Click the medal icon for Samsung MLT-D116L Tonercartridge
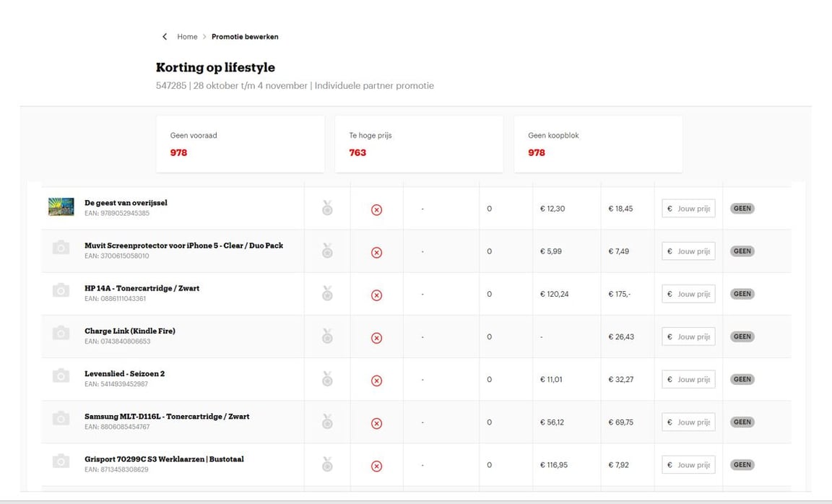This screenshot has width=832, height=504. (327, 422)
